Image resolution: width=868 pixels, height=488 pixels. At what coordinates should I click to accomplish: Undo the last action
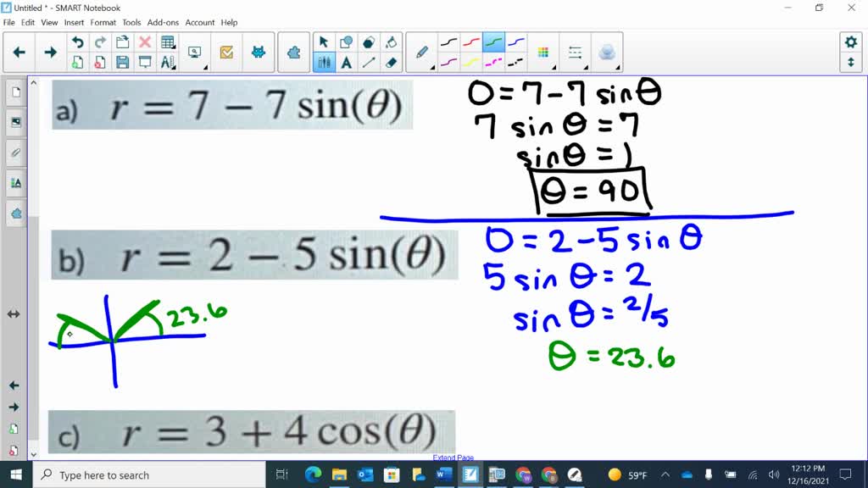coord(77,42)
